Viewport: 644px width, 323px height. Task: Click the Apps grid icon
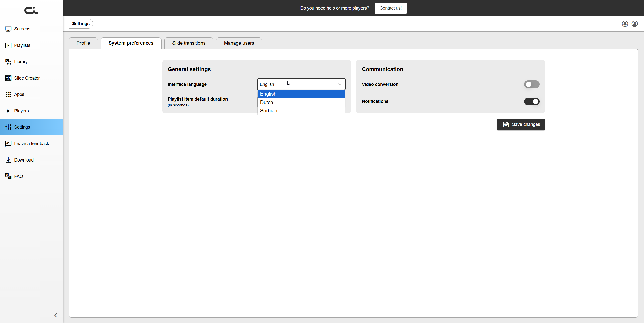click(8, 94)
